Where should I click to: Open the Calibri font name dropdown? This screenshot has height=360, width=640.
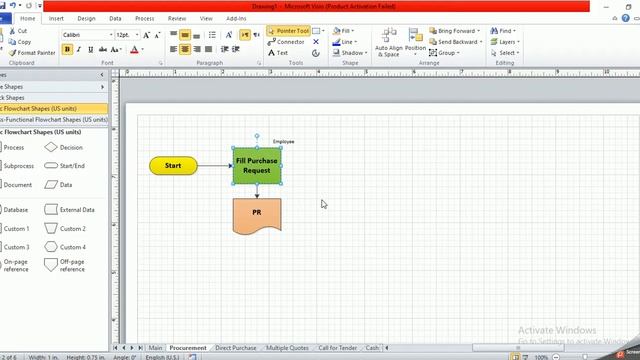coord(111,35)
